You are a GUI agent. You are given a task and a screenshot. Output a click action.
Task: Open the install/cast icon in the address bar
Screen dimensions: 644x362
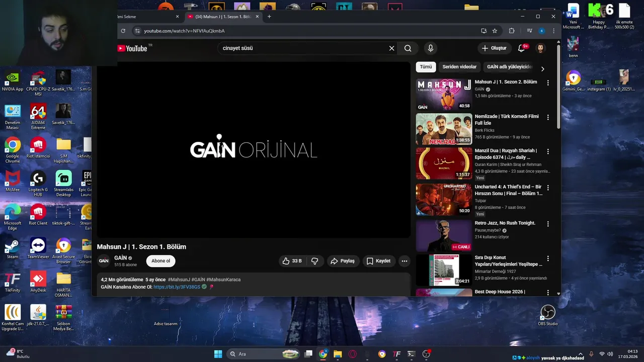point(484,31)
